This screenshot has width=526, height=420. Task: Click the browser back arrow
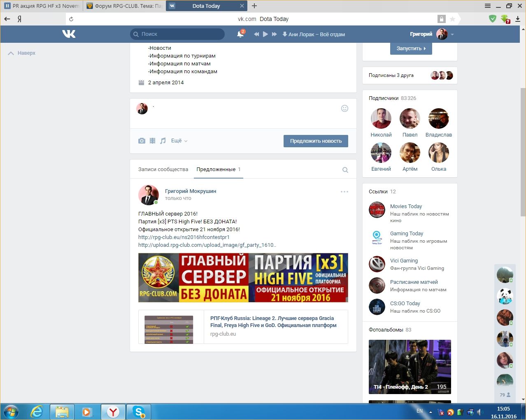[7, 19]
